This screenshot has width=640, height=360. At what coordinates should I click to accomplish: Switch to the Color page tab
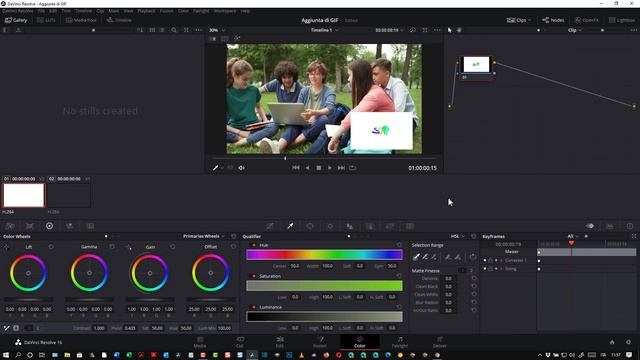click(360, 342)
